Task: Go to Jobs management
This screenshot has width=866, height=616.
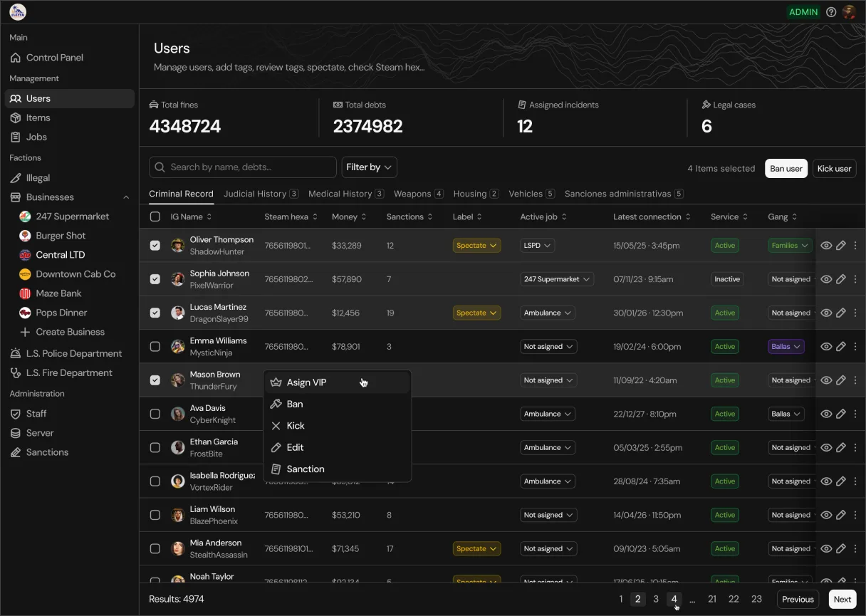Action: 69,137
